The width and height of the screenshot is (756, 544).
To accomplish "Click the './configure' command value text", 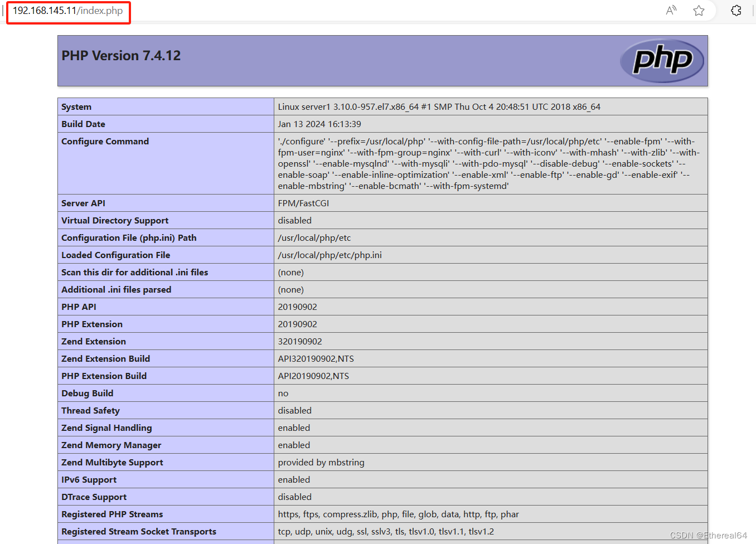I will (489, 163).
